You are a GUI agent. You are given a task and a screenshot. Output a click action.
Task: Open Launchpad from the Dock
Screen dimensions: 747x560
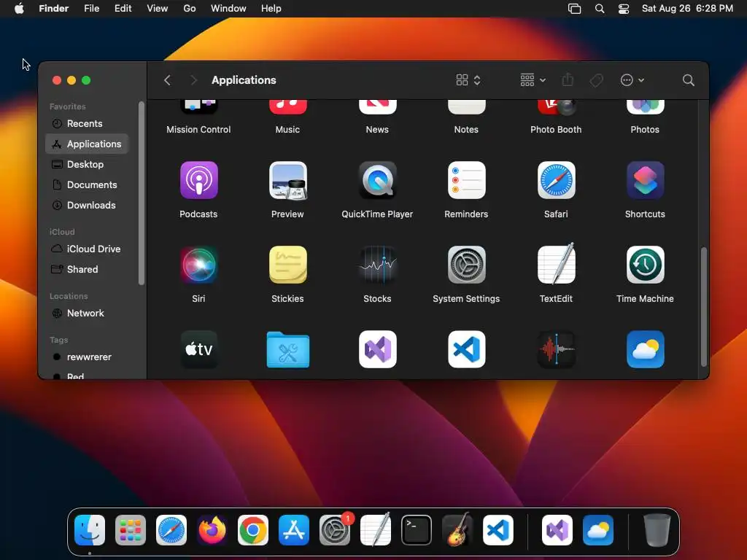tap(131, 530)
